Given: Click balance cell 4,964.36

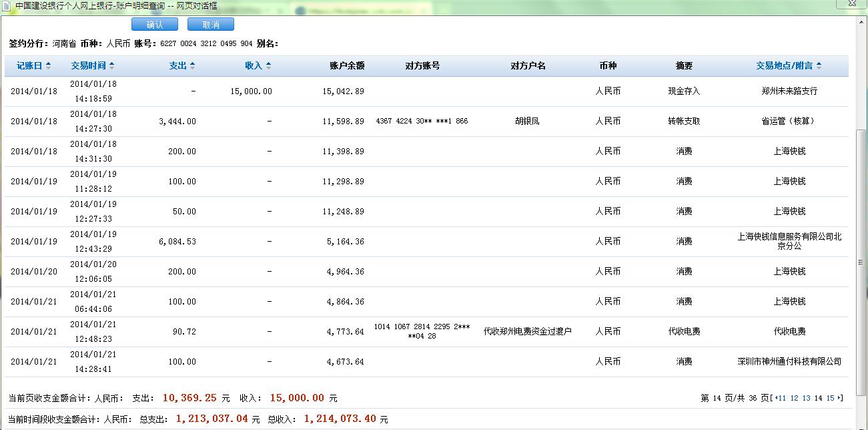Looking at the screenshot, I should (x=346, y=272).
